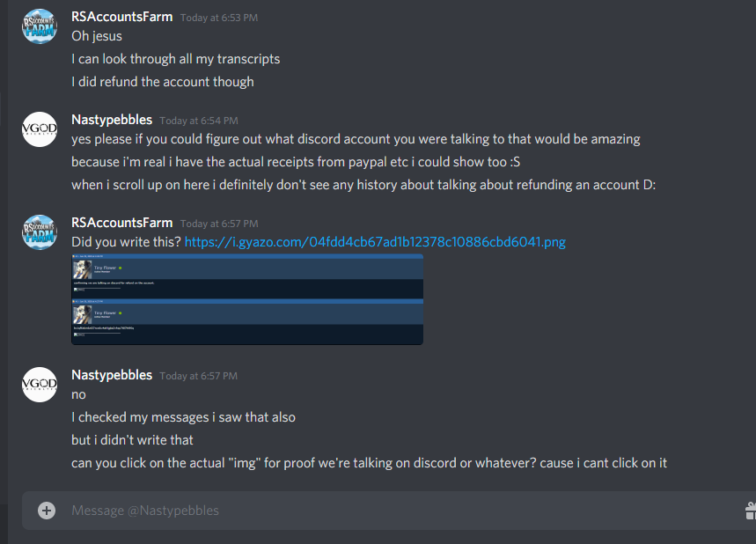The width and height of the screenshot is (756, 544).
Task: Click the plus attach file icon
Action: tap(47, 511)
